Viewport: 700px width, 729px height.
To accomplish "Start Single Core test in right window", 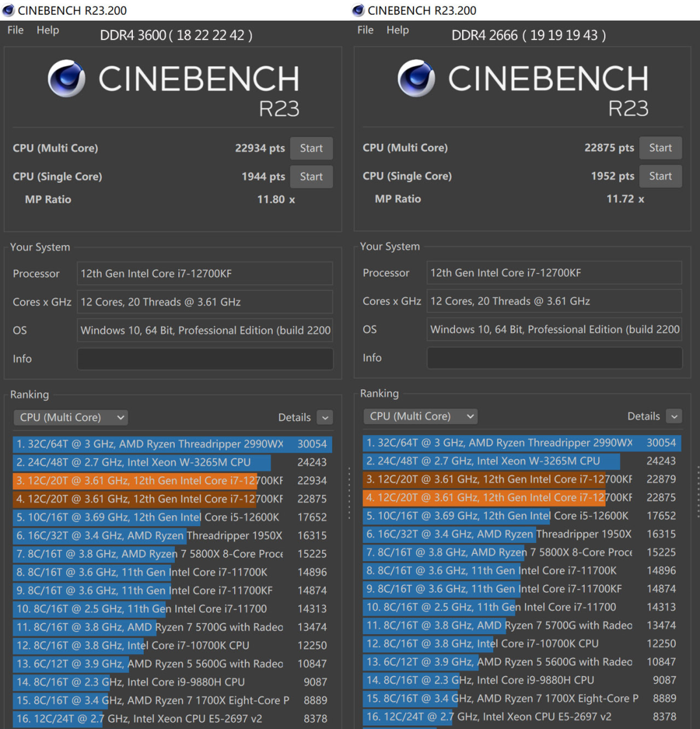I will click(660, 176).
